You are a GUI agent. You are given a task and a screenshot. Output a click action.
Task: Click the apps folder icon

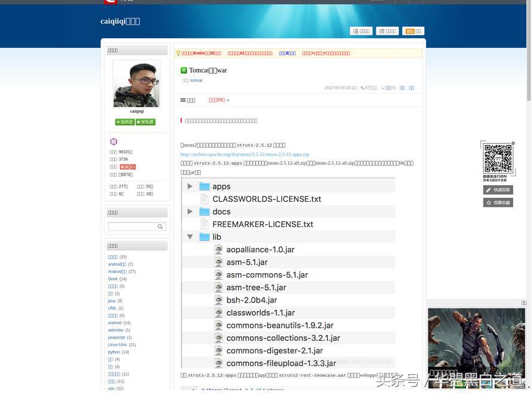[x=205, y=186]
